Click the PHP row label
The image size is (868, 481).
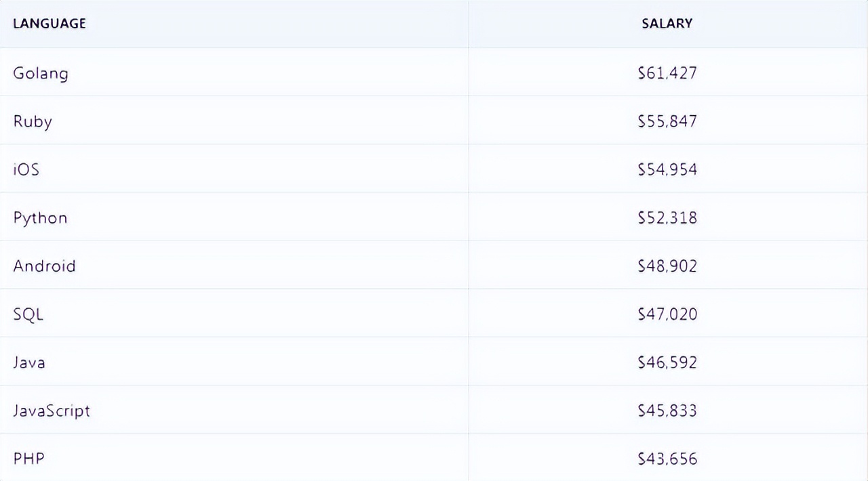point(29,459)
